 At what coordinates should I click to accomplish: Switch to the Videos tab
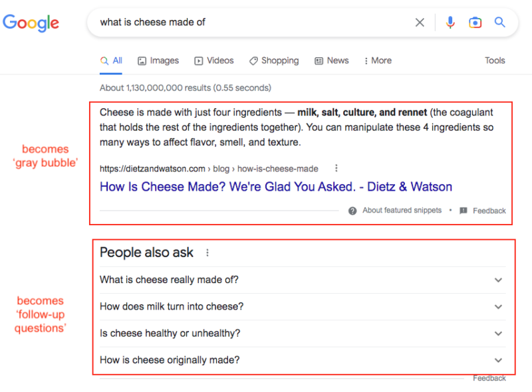(214, 60)
